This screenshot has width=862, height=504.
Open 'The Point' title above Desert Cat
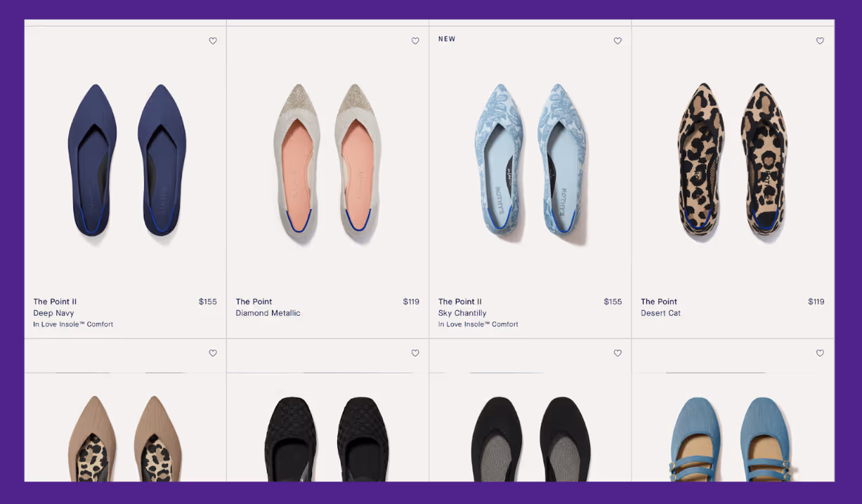coord(659,302)
